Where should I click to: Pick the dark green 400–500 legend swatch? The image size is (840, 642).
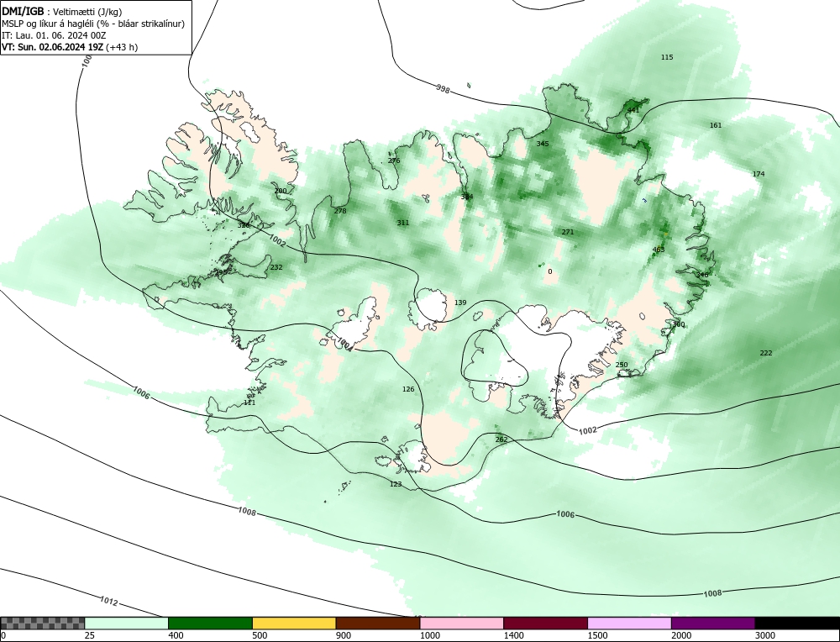click(210, 623)
